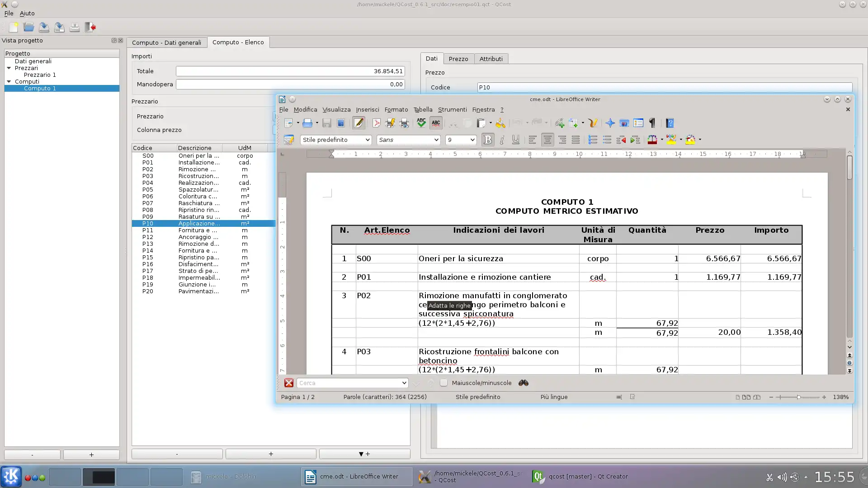Enable the Maiuscole/minuscole checkbox
The height and width of the screenshot is (488, 868).
[443, 383]
